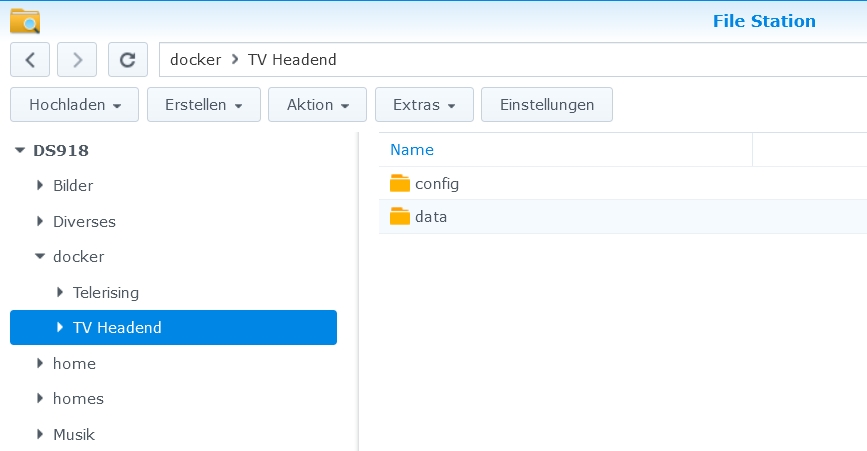Click the File Station title text

click(x=764, y=21)
